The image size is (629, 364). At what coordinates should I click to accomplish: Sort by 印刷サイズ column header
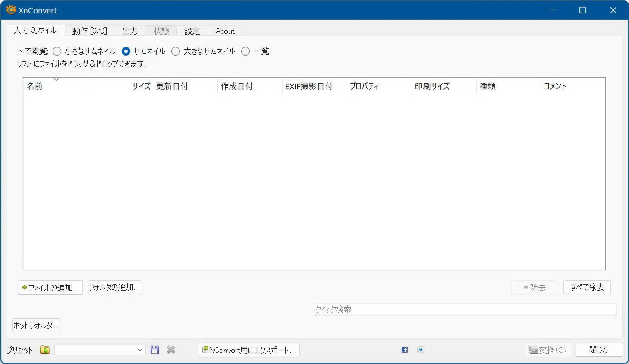coord(444,86)
